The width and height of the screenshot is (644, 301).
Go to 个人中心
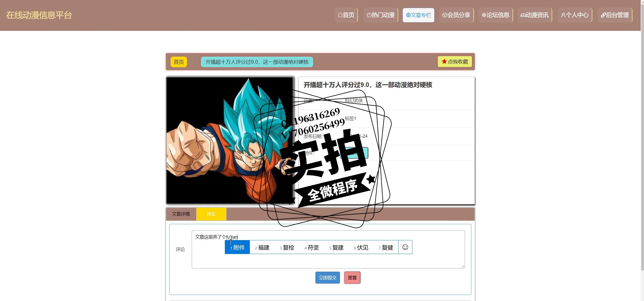(x=575, y=15)
